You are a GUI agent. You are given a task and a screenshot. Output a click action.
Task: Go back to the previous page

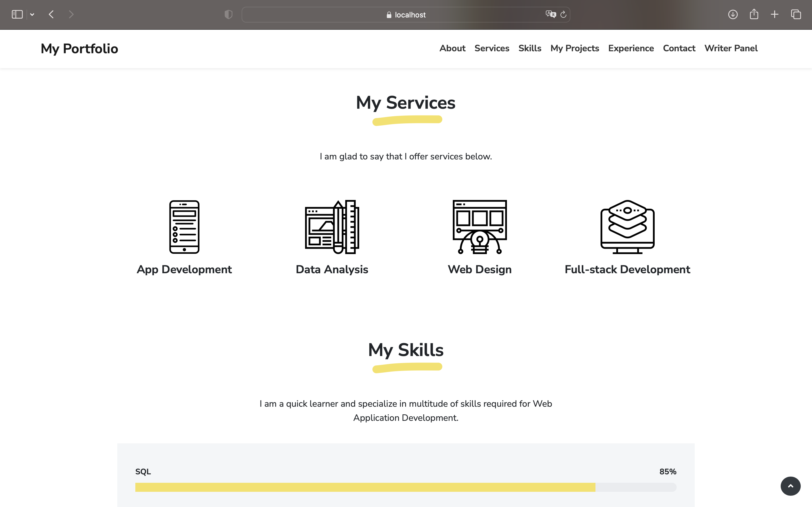pyautogui.click(x=51, y=14)
